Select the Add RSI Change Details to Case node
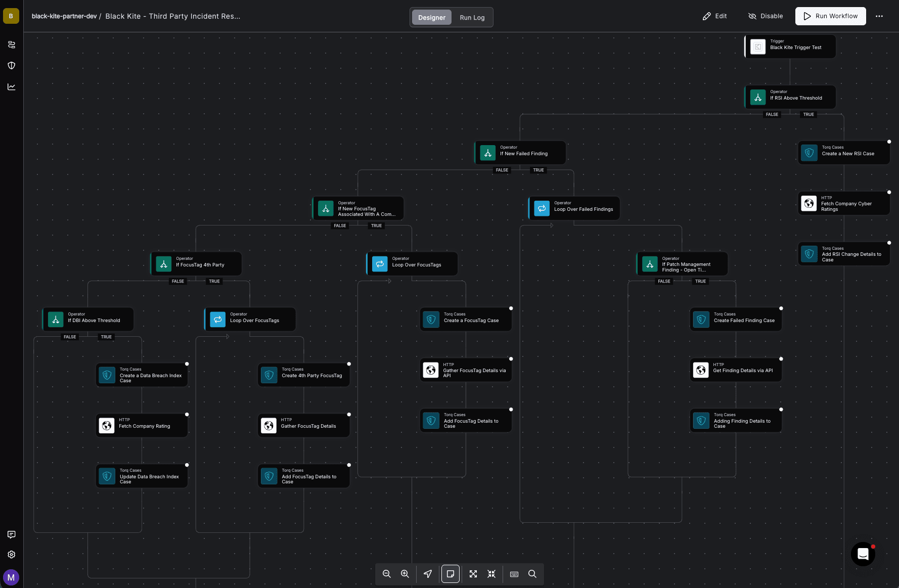 coord(844,254)
